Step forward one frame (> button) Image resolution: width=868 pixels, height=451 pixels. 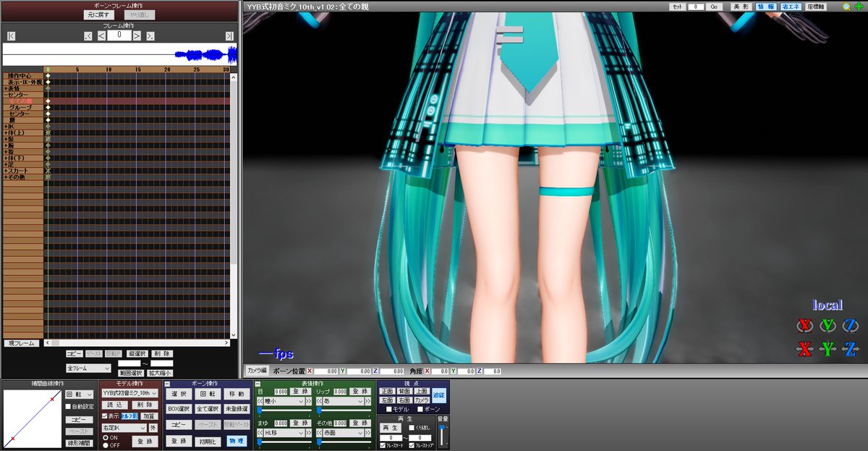coord(137,35)
